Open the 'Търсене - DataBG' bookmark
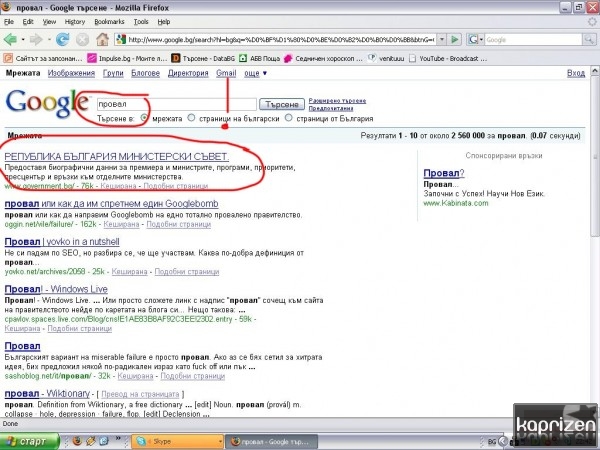Screen dimensions: 600x450 click(203, 59)
